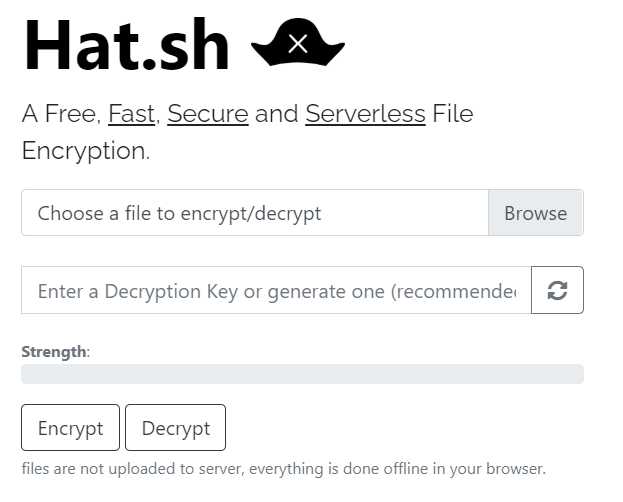Screen dimensions: 623x502
Task: Open the underlined Secure link
Action: pos(207,114)
